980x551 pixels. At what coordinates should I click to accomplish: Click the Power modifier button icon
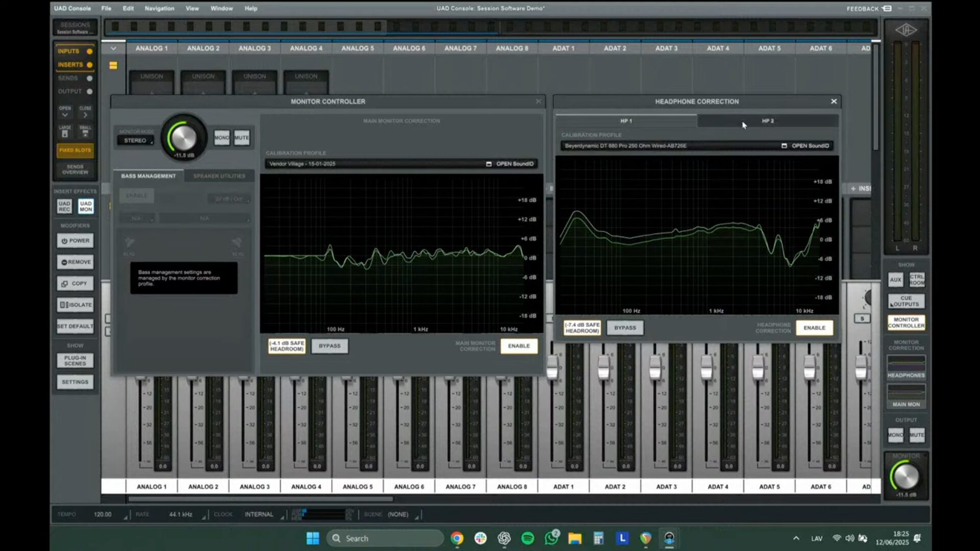pos(75,241)
